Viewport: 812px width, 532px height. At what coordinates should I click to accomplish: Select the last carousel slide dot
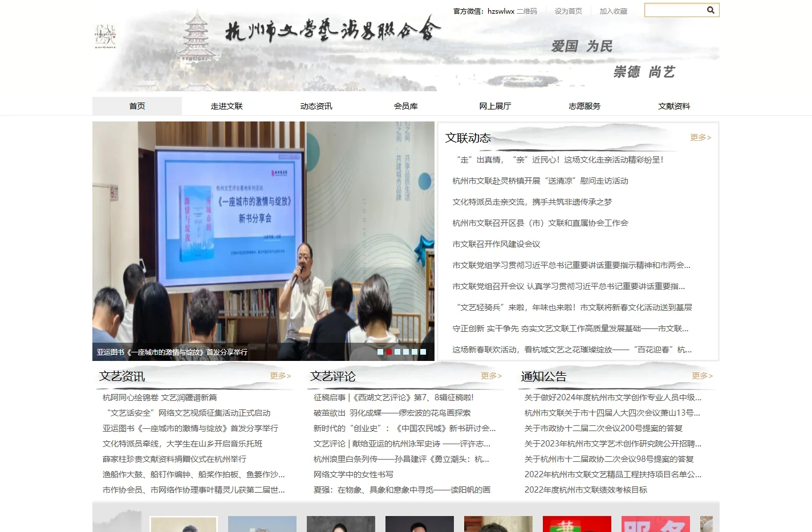click(x=423, y=352)
